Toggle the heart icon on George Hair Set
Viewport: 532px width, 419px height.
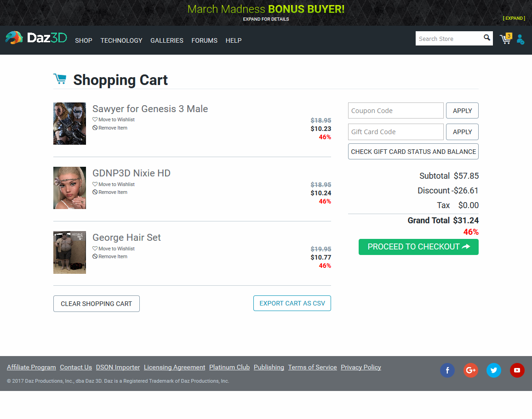point(95,248)
